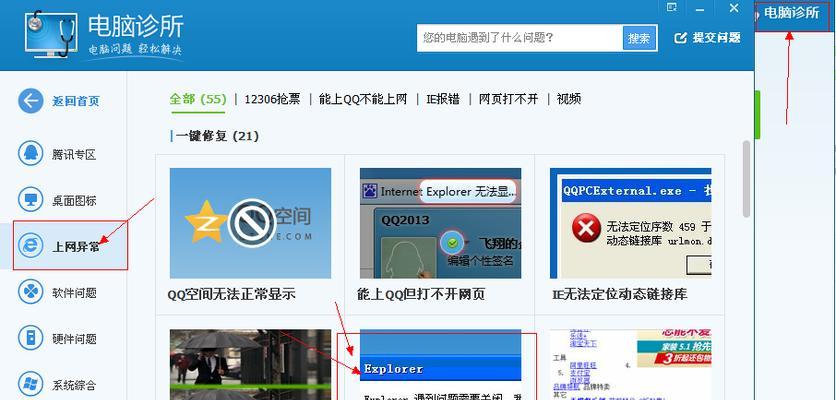Open the umbrella man video thumbnail
Viewport: 836px width, 400px height.
click(x=250, y=365)
